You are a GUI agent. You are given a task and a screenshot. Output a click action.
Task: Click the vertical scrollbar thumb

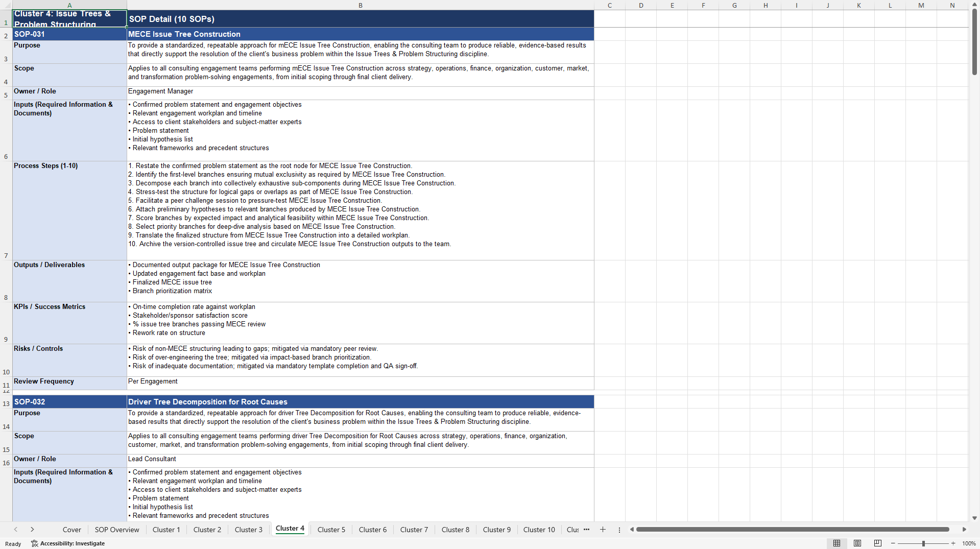[974, 42]
